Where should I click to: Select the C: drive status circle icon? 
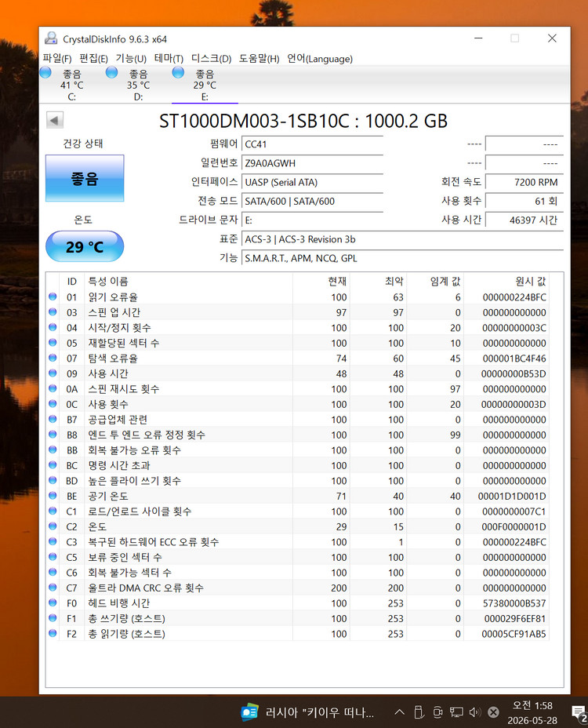[x=45, y=72]
